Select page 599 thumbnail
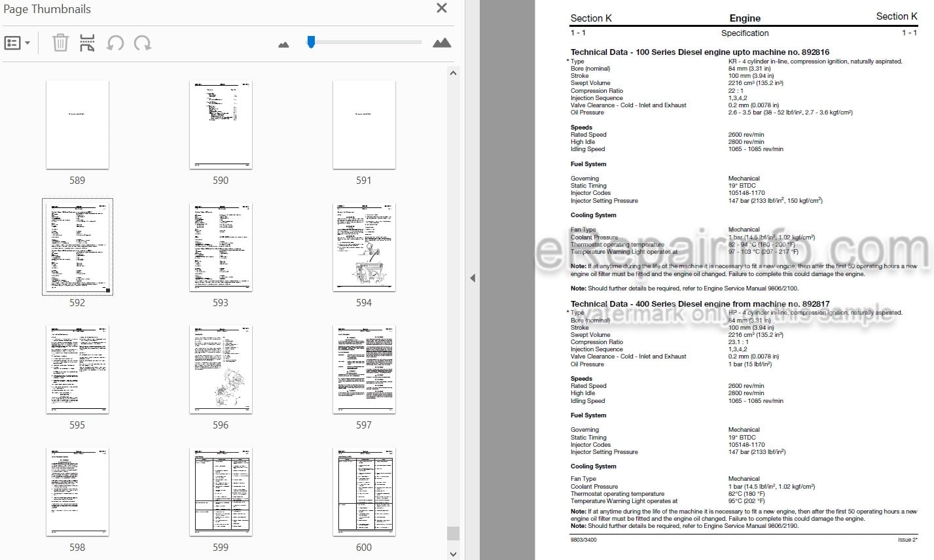Viewport: 934px width, 560px height. click(x=221, y=492)
